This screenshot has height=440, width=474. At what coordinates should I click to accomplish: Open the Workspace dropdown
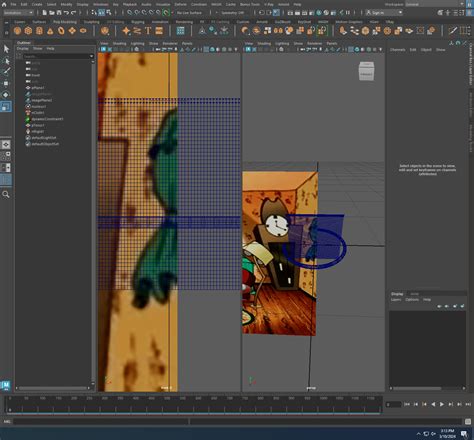pyautogui.click(x=435, y=4)
